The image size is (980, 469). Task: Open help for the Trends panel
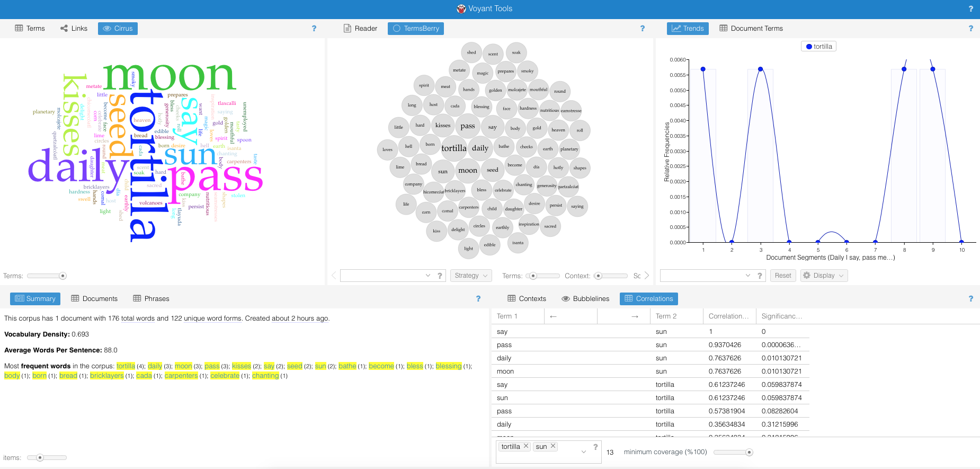click(970, 29)
